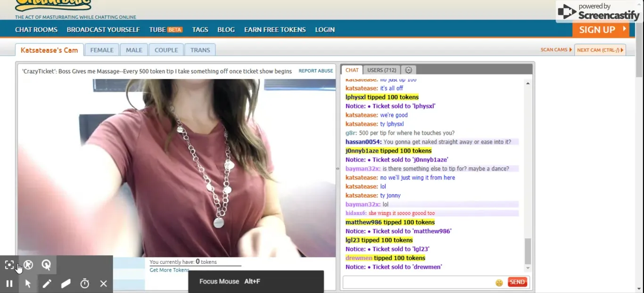Click the NEXT CAM button
This screenshot has width=644, height=293.
click(600, 50)
